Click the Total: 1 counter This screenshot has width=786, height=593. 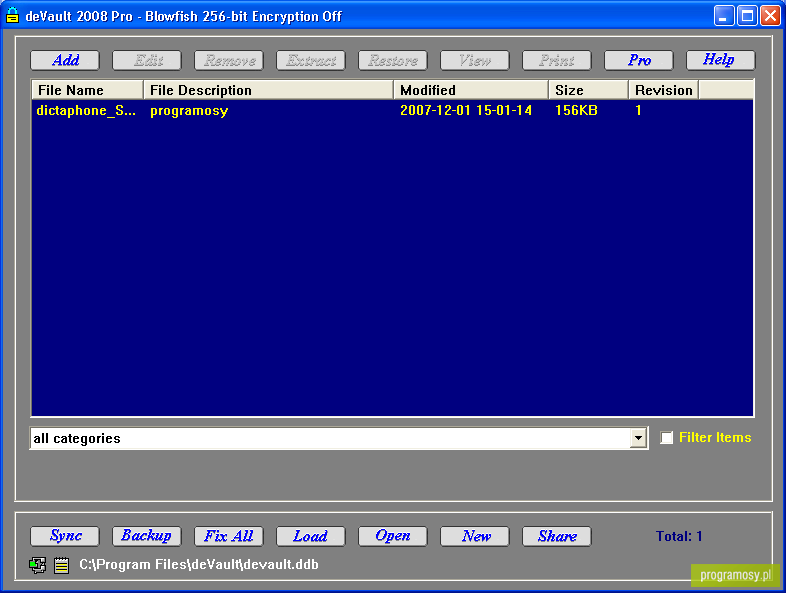point(679,536)
